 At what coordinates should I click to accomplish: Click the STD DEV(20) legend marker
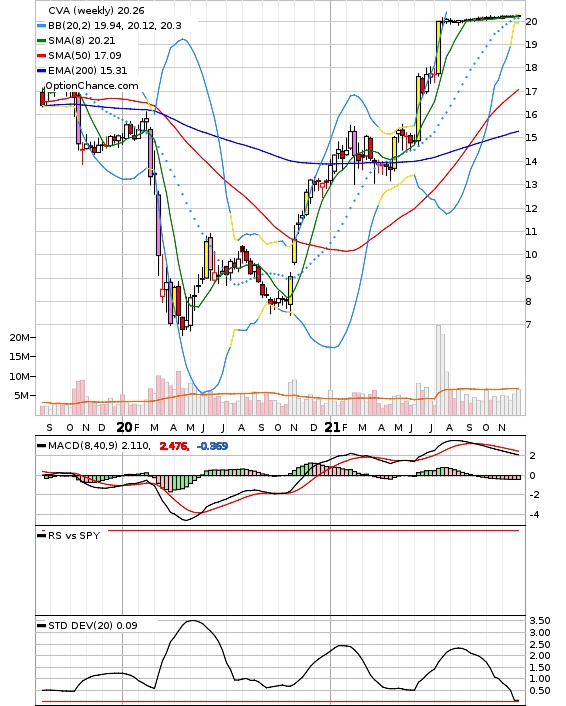tap(41, 625)
